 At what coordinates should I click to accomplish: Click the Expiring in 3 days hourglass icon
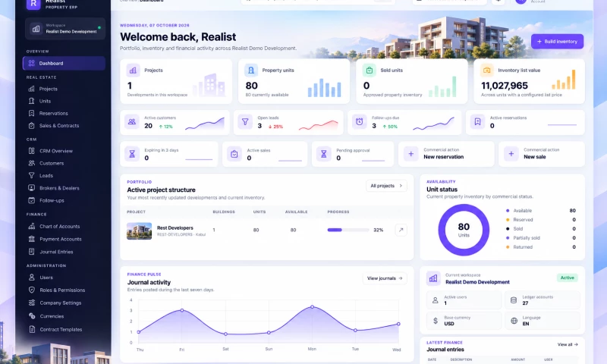[132, 154]
